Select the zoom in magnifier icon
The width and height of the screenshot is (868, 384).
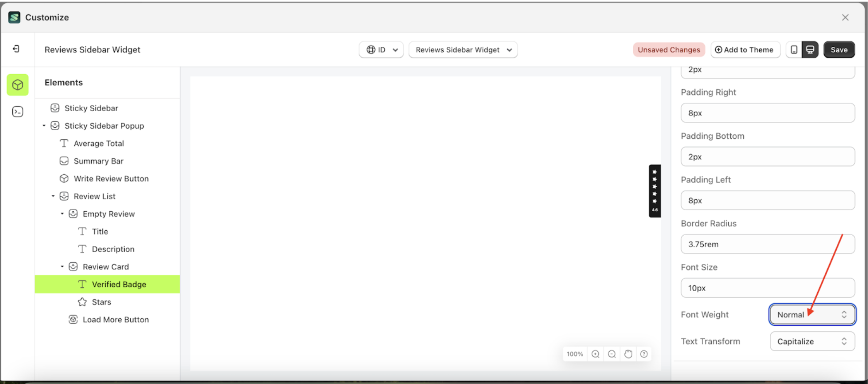[x=595, y=353]
